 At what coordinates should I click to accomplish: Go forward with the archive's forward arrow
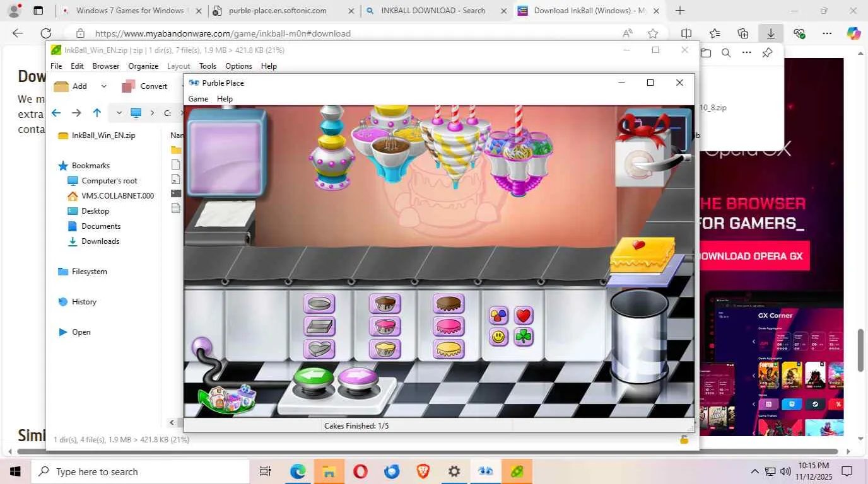point(76,113)
